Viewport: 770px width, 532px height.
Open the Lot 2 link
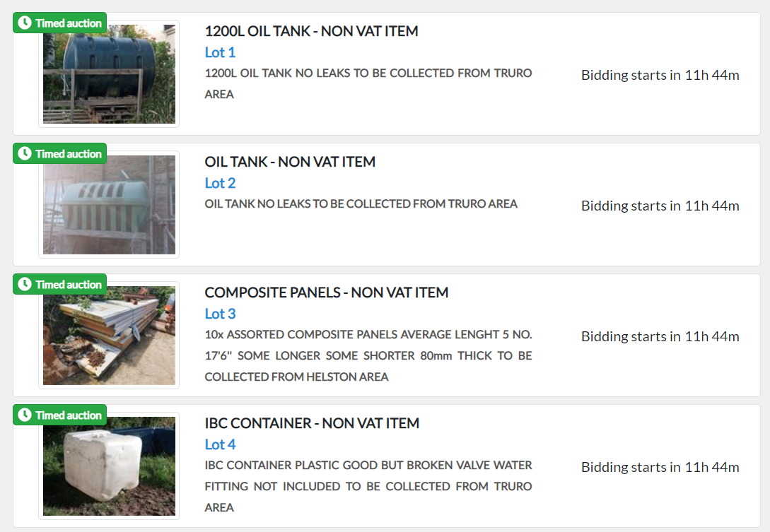[x=220, y=183]
